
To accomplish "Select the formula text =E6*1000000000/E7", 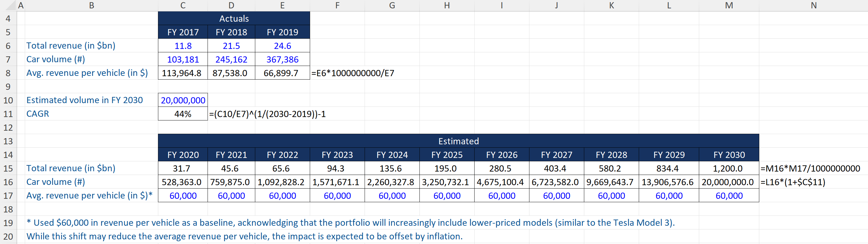I will [353, 73].
